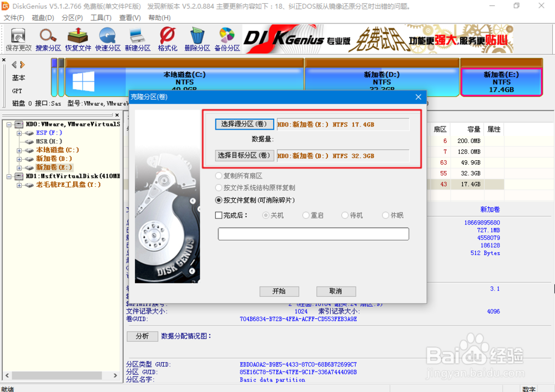Click the target partition field showing D: 32.3GB
The width and height of the screenshot is (555, 392).
click(x=342, y=156)
